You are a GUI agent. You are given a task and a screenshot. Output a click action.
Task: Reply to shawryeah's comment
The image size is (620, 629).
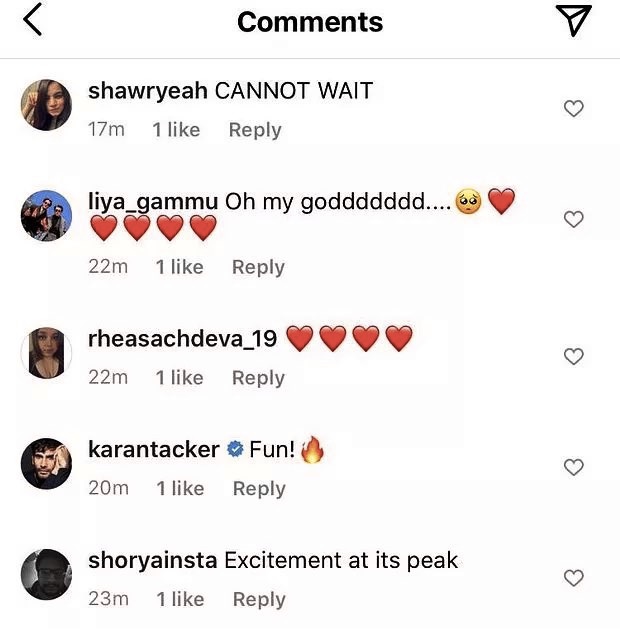[254, 130]
